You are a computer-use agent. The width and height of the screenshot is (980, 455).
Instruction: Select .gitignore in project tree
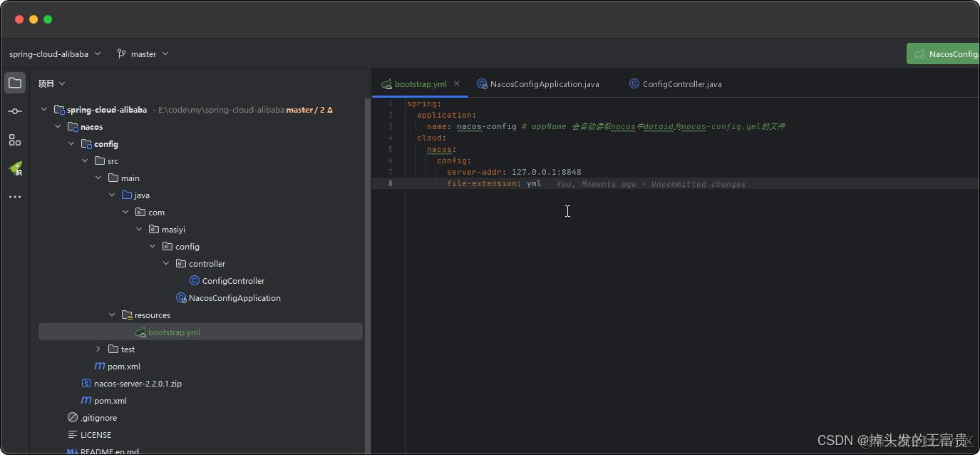click(x=98, y=417)
